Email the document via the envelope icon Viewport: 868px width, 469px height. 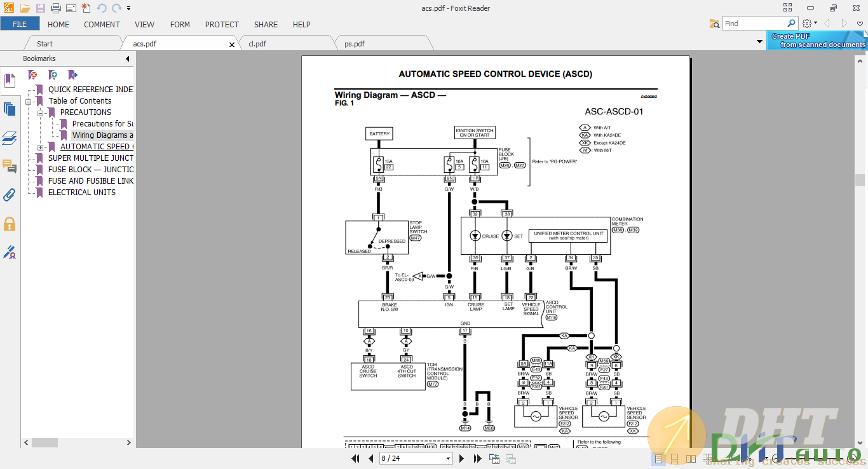pyautogui.click(x=71, y=8)
